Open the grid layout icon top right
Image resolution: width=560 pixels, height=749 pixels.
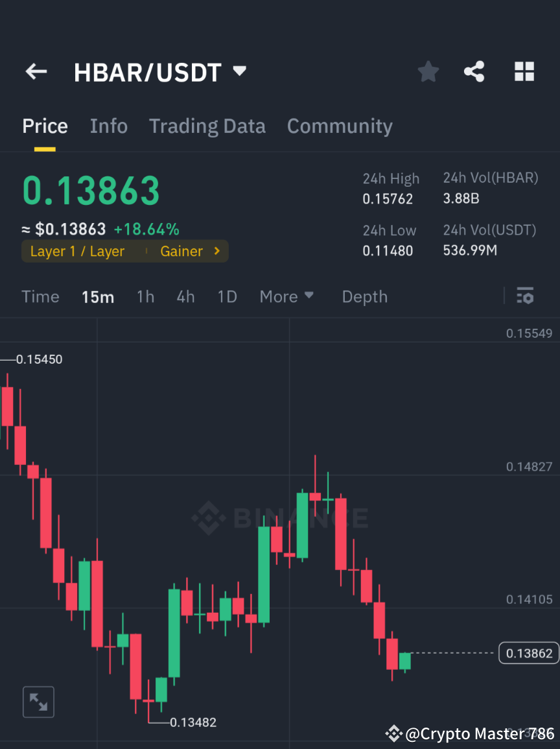[x=524, y=71]
